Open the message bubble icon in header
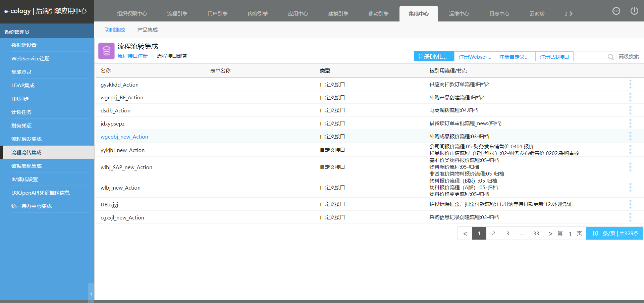Screen dimensions: 644x303 [x=616, y=11]
